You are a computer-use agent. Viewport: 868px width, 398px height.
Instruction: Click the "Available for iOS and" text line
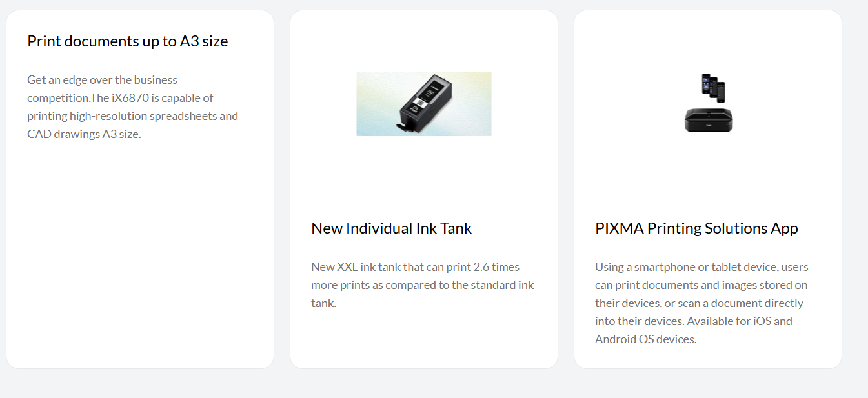pos(740,321)
